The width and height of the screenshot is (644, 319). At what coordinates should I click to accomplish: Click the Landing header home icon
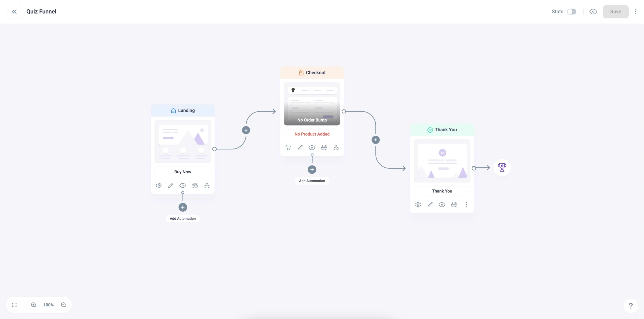point(173,110)
